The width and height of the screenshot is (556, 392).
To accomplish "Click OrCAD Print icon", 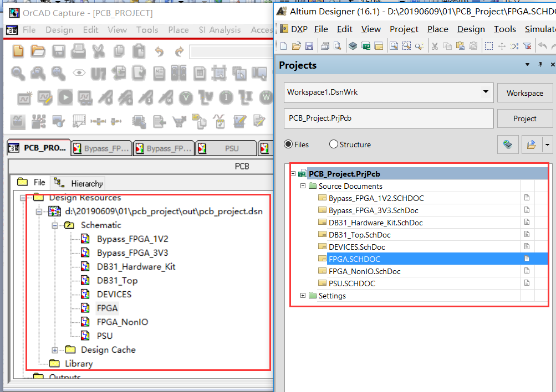I will click(78, 51).
